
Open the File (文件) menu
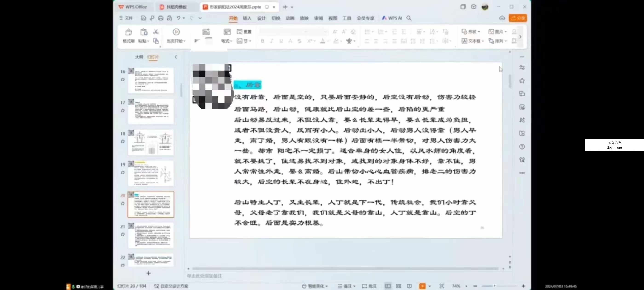[x=126, y=18]
